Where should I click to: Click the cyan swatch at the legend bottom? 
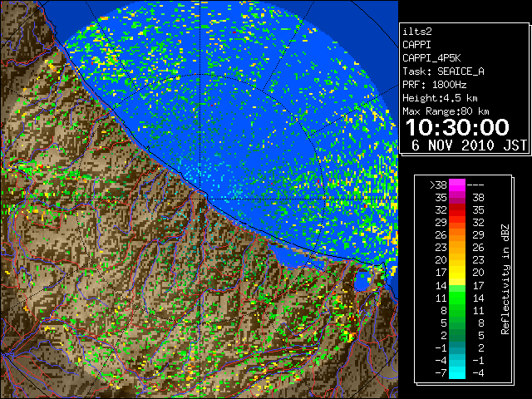pyautogui.click(x=457, y=372)
